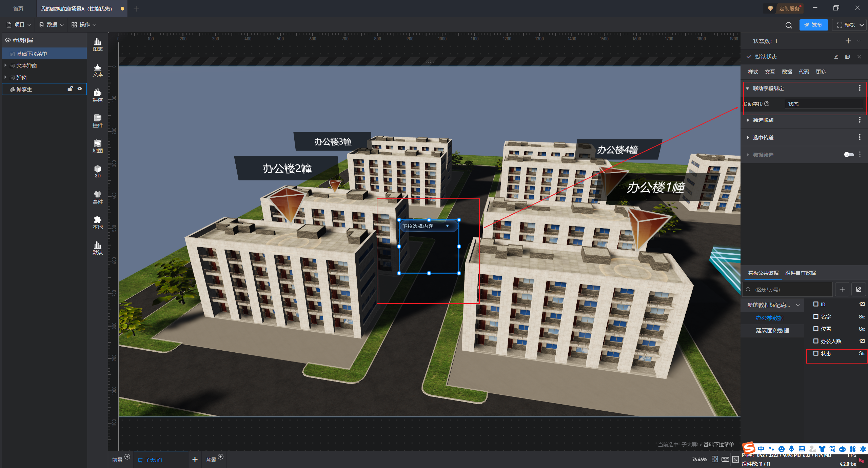868x468 pixels.
Task: Expand the 文本弹窗 layer group
Action: (x=5, y=65)
